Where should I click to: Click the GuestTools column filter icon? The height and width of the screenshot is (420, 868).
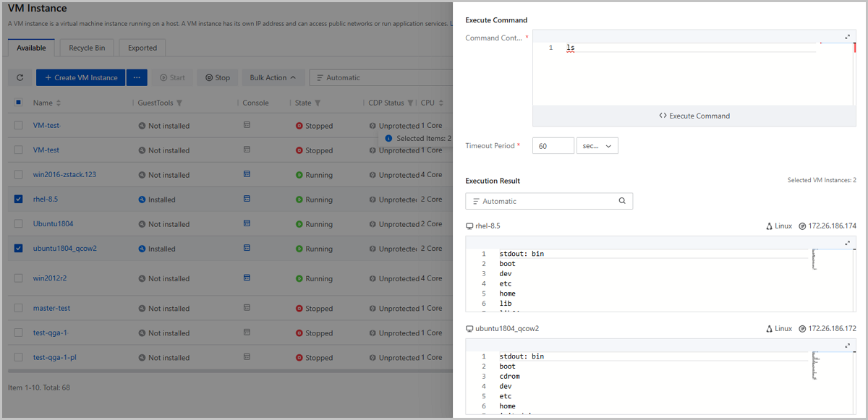tap(179, 103)
